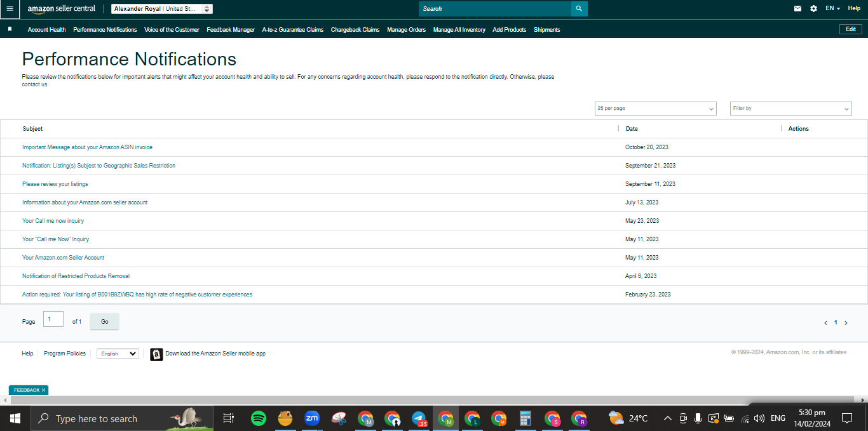The width and height of the screenshot is (868, 431).
Task: Open the English language selector in footer
Action: [118, 354]
